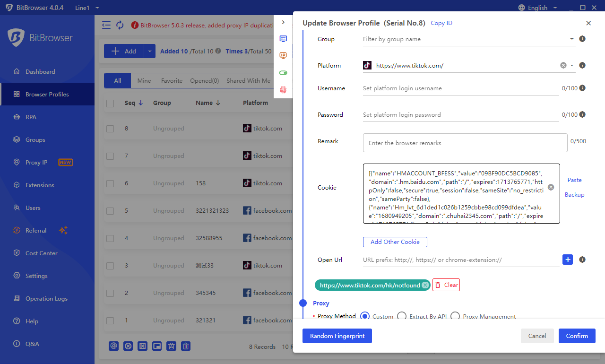Click the Password field info icon

coord(582,114)
